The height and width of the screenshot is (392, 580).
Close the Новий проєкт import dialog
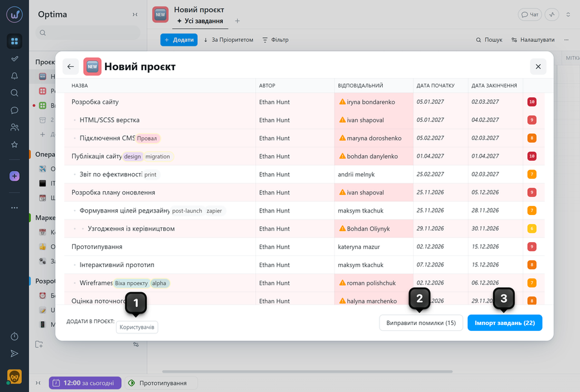coord(538,66)
